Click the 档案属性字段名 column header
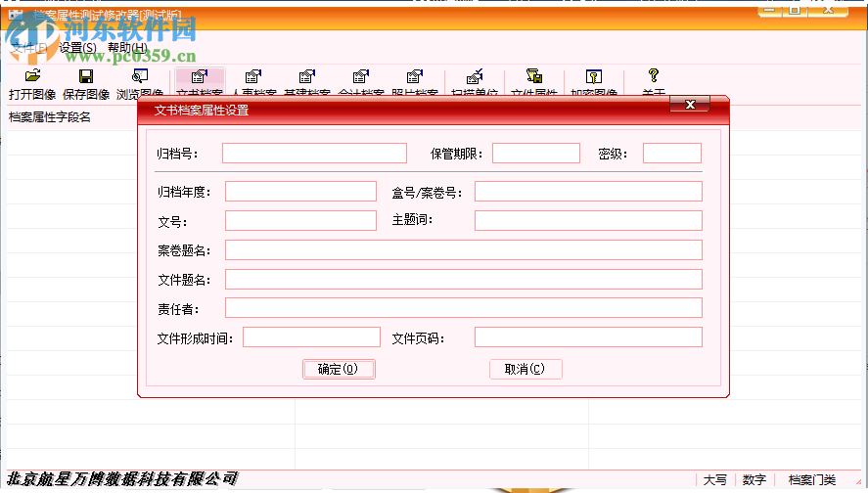The height and width of the screenshot is (493, 868). coord(50,117)
